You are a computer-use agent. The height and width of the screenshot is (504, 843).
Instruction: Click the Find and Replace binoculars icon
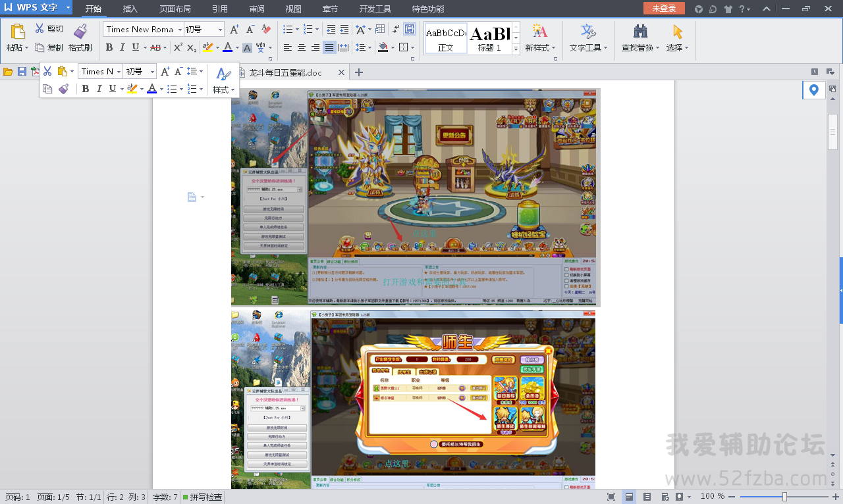tap(639, 32)
